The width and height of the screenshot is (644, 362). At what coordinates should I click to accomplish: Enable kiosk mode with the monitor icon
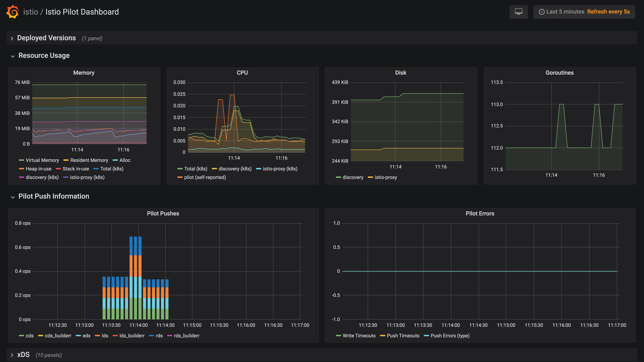click(x=518, y=11)
